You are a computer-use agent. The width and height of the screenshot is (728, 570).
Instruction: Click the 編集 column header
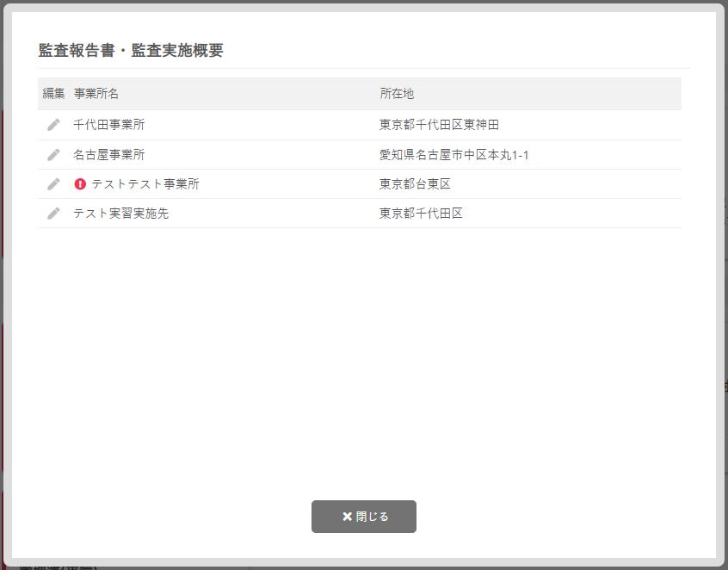click(x=53, y=94)
